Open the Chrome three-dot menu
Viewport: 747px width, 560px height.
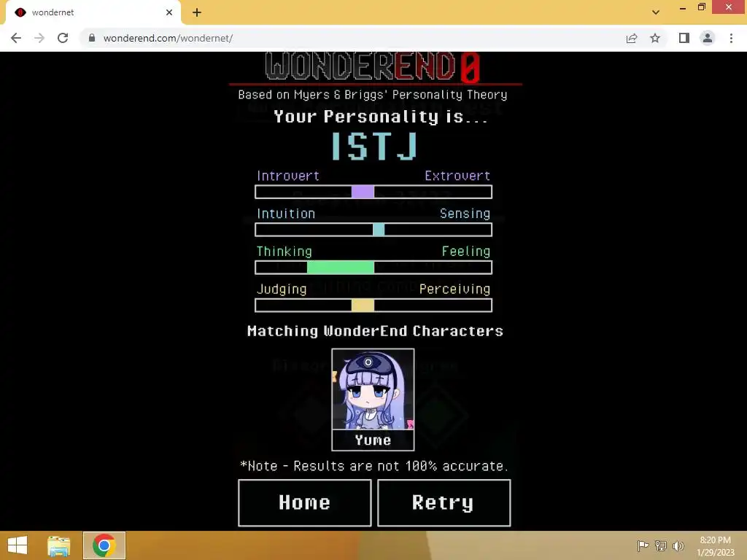731,38
